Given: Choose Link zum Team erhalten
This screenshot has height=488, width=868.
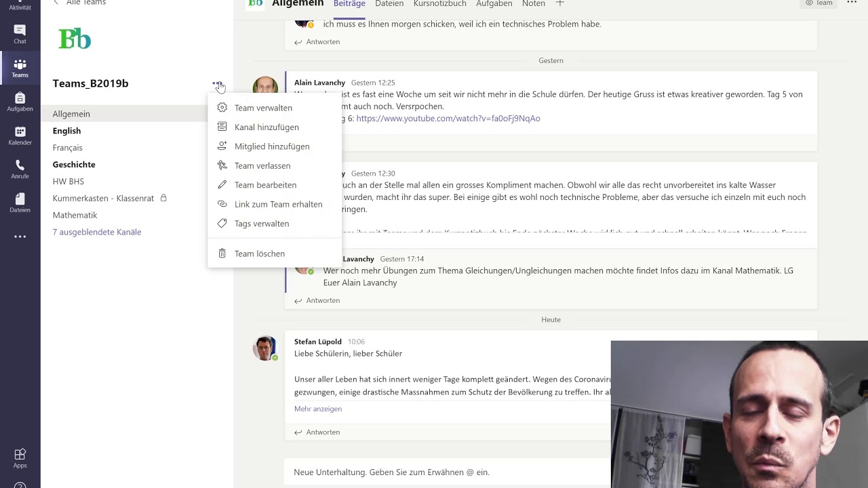Looking at the screenshot, I should tap(275, 204).
